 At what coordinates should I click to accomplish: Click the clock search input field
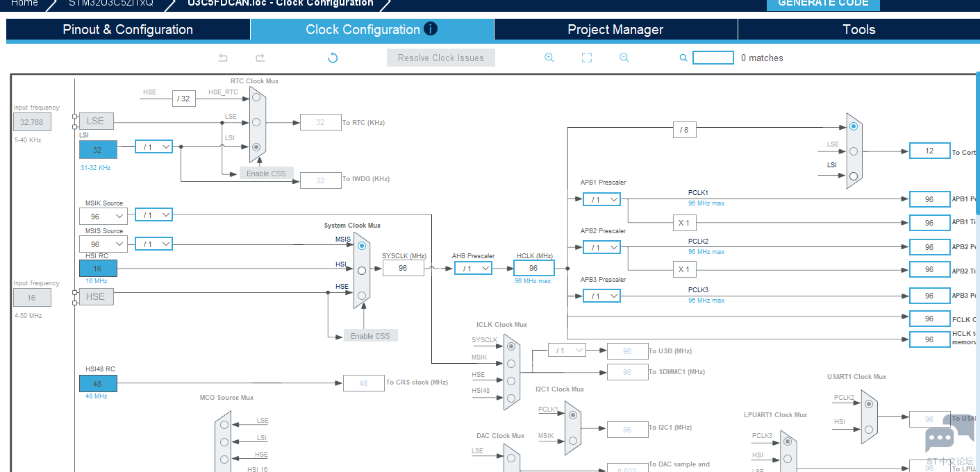tap(713, 58)
